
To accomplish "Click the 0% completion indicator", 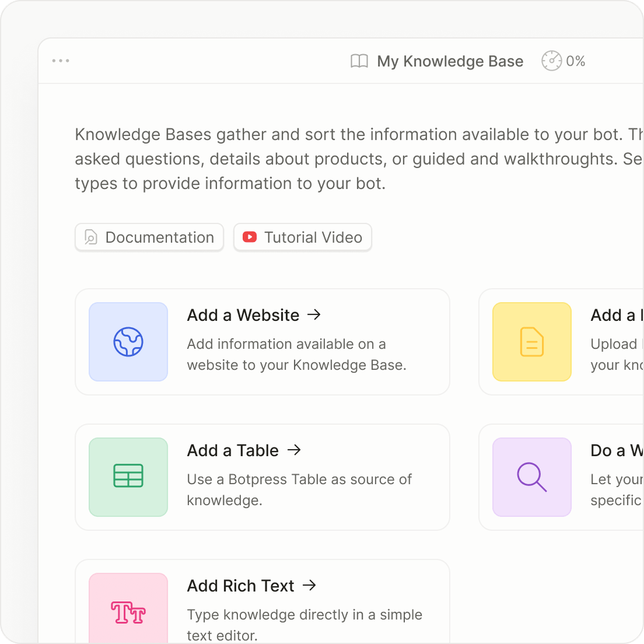I will pos(576,61).
